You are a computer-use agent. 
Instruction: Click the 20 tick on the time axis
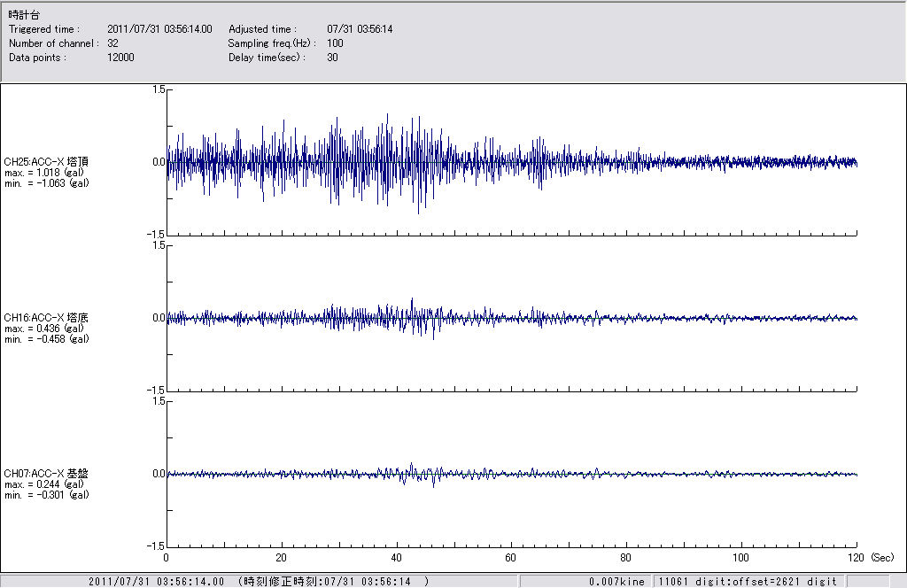point(282,559)
